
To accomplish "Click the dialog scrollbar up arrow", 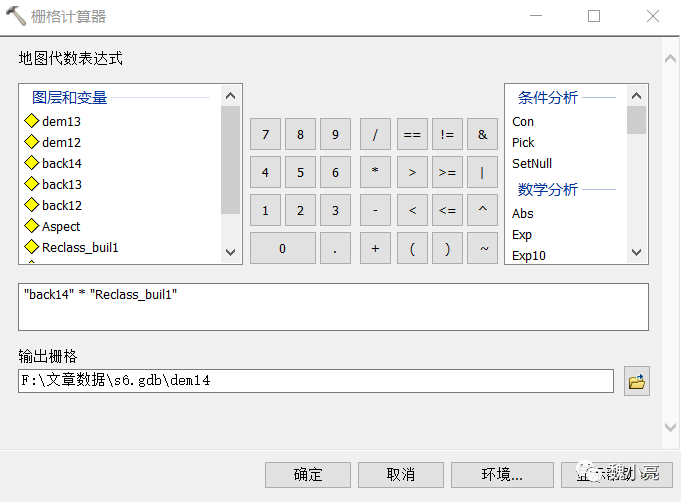I will pos(671,59).
